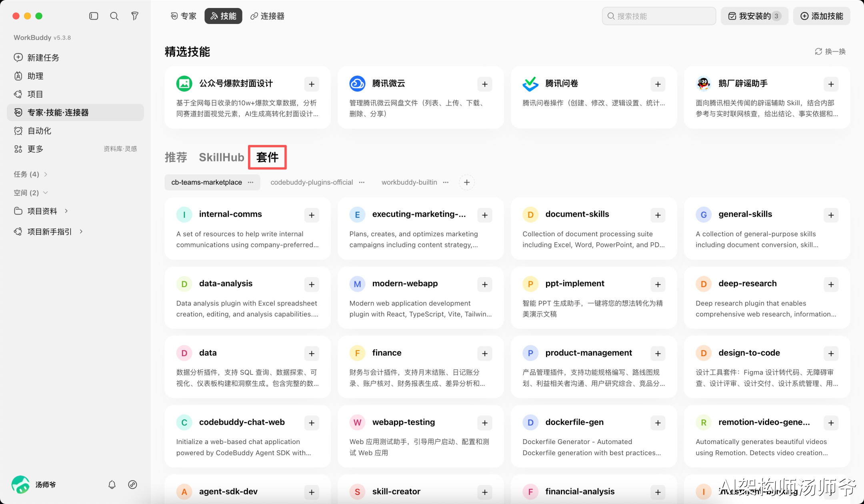864x504 pixels.
Task: Switch to the 连接器 tab
Action: click(267, 16)
